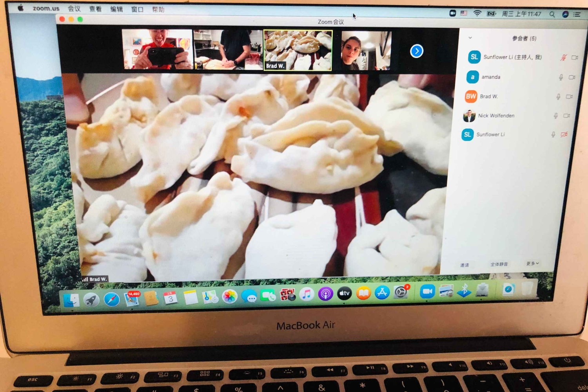This screenshot has height=392, width=588.
Task: Click Brad W.'s video camera icon
Action: pyautogui.click(x=569, y=97)
